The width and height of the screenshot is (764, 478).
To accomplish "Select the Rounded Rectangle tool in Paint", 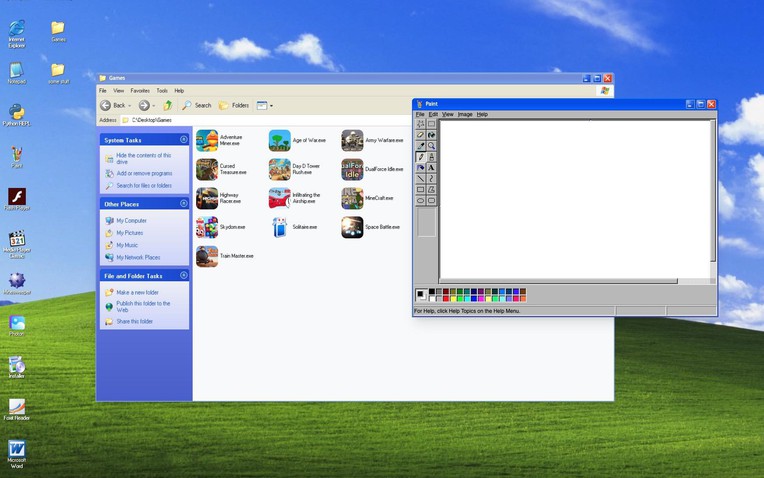I will (x=431, y=200).
